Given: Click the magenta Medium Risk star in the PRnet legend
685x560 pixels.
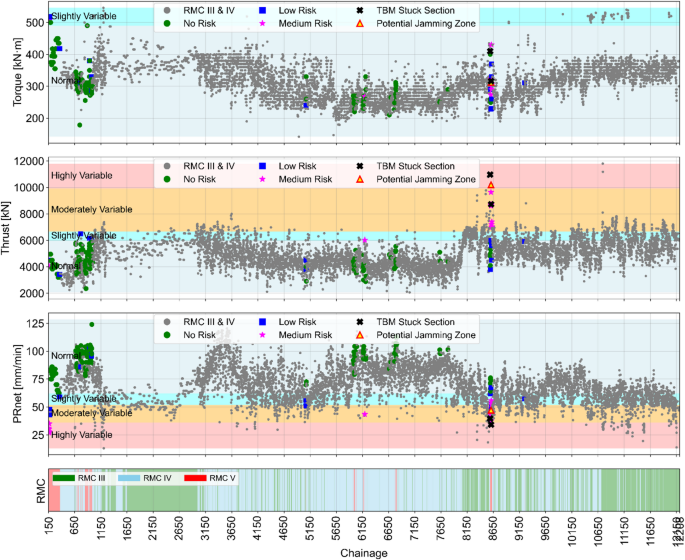Looking at the screenshot, I should point(263,335).
